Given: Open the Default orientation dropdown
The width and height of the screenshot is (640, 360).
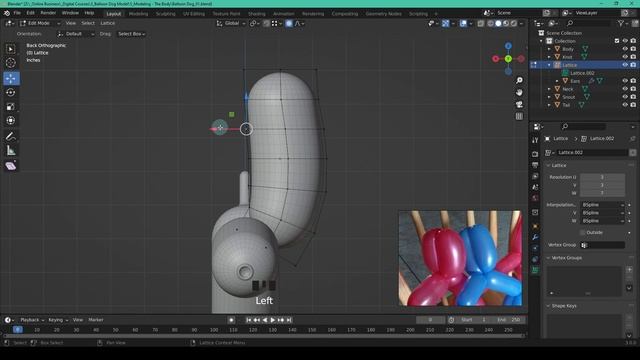Looking at the screenshot, I should (x=76, y=34).
